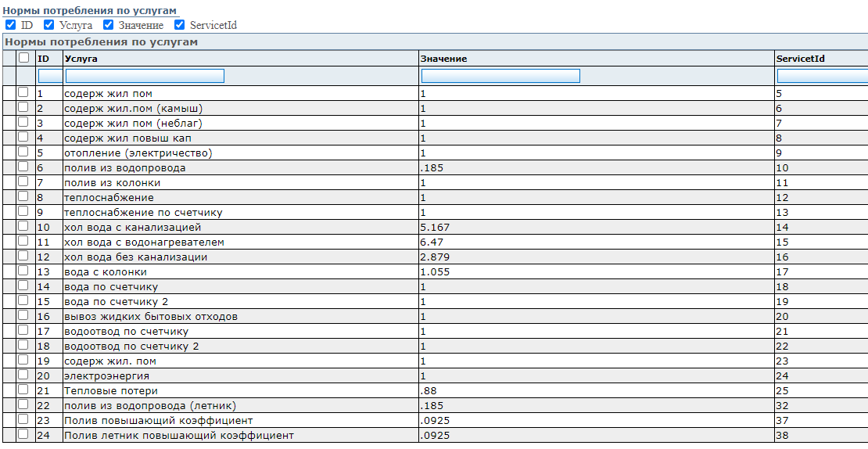The image size is (868, 449).
Task: Click the ServicetId column header
Action: point(801,58)
